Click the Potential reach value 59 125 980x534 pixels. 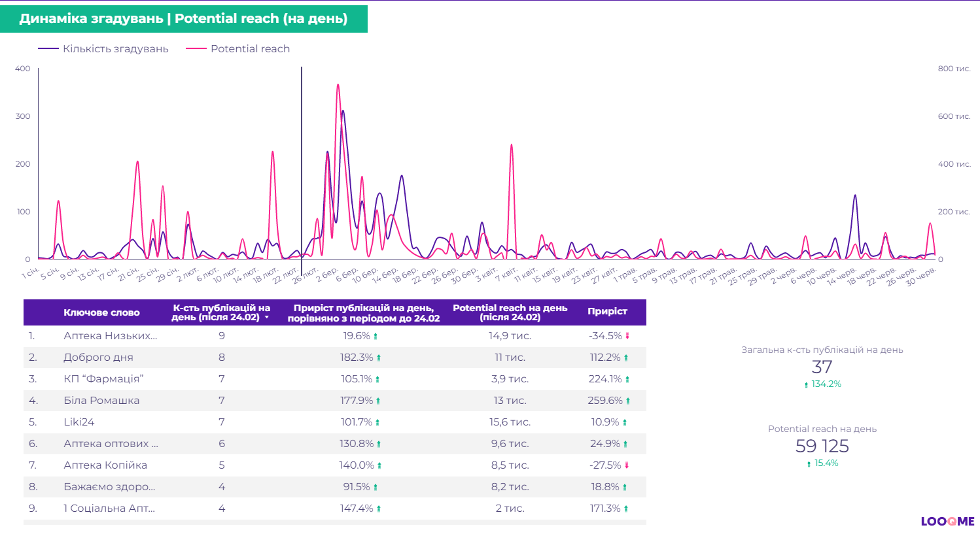(x=822, y=446)
